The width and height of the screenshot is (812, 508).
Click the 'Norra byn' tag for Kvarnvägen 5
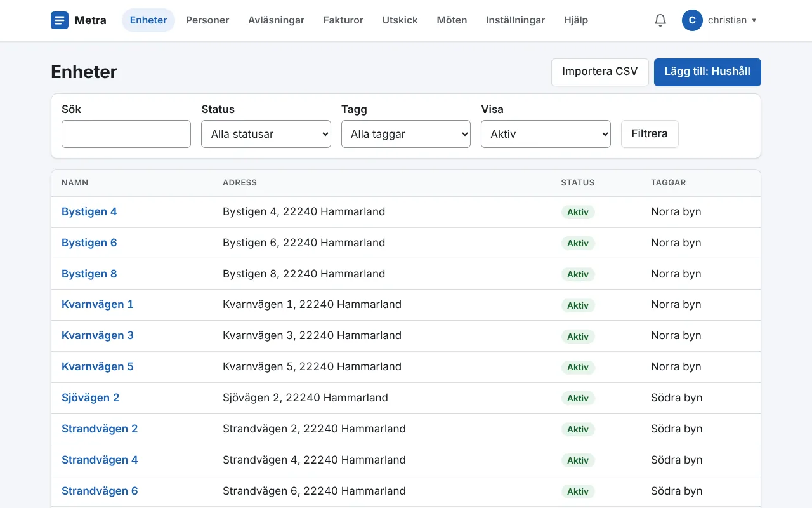click(676, 366)
